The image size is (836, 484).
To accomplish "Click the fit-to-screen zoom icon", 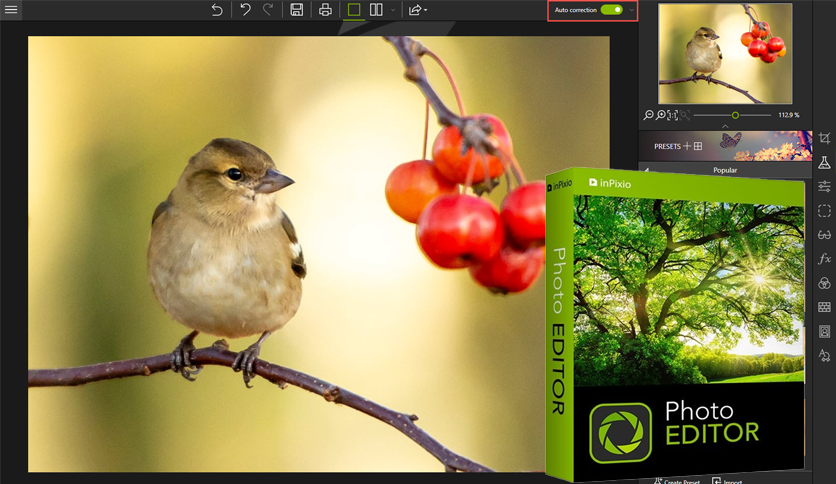I will 685,115.
